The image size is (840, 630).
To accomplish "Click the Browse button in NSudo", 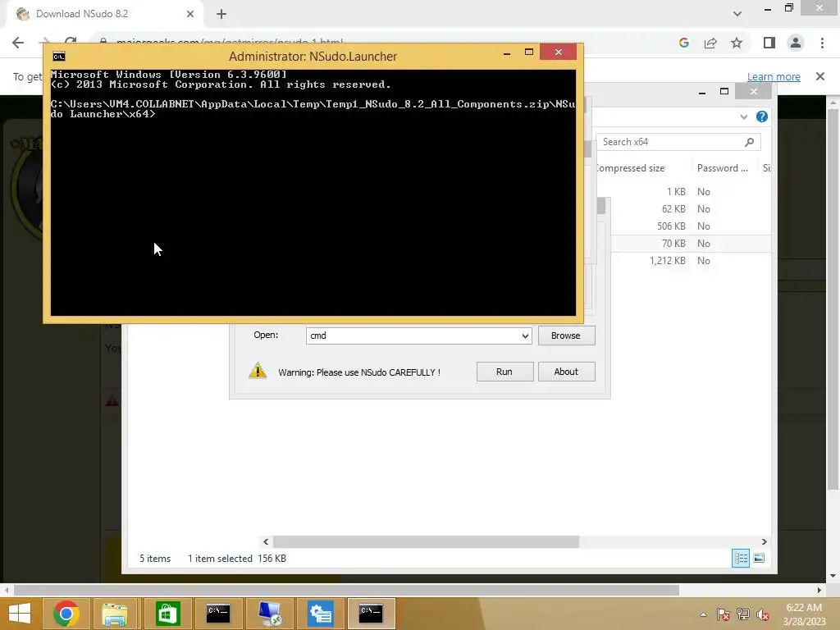I will tap(566, 336).
